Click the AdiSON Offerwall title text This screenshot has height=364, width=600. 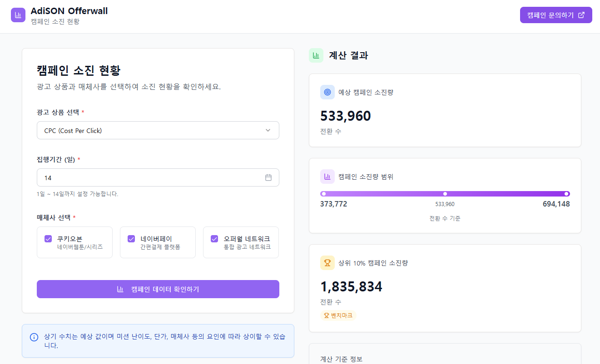69,11
